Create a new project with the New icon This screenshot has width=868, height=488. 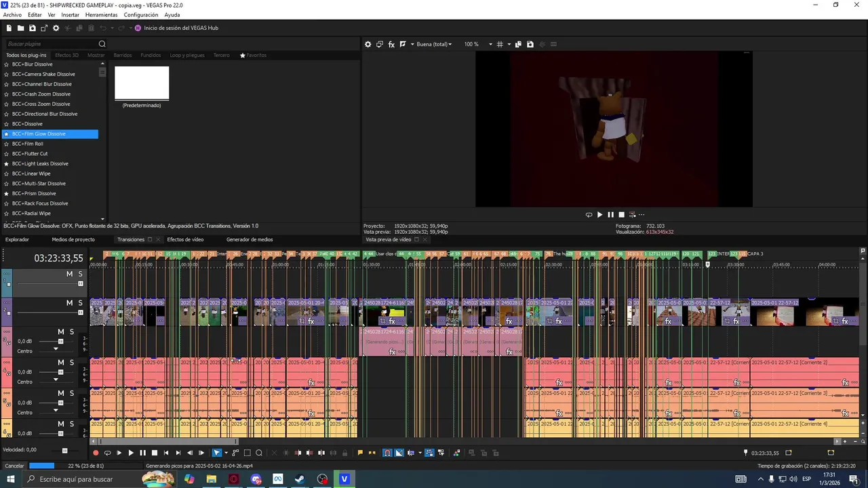click(x=9, y=28)
